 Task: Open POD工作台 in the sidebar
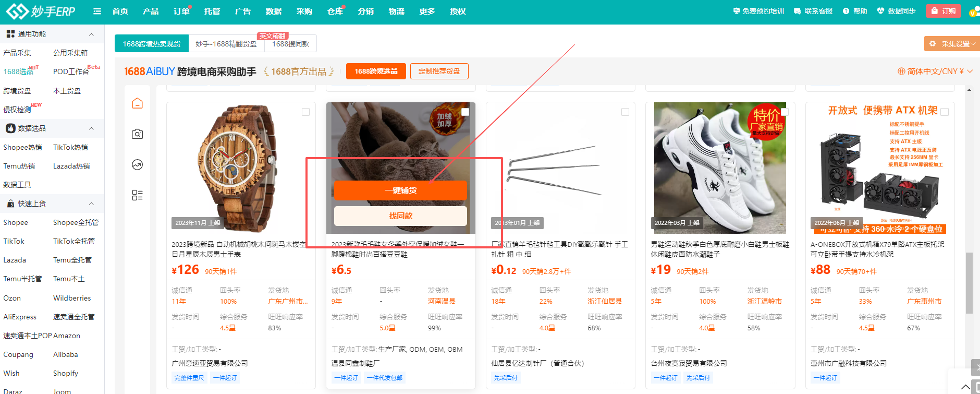[71, 71]
